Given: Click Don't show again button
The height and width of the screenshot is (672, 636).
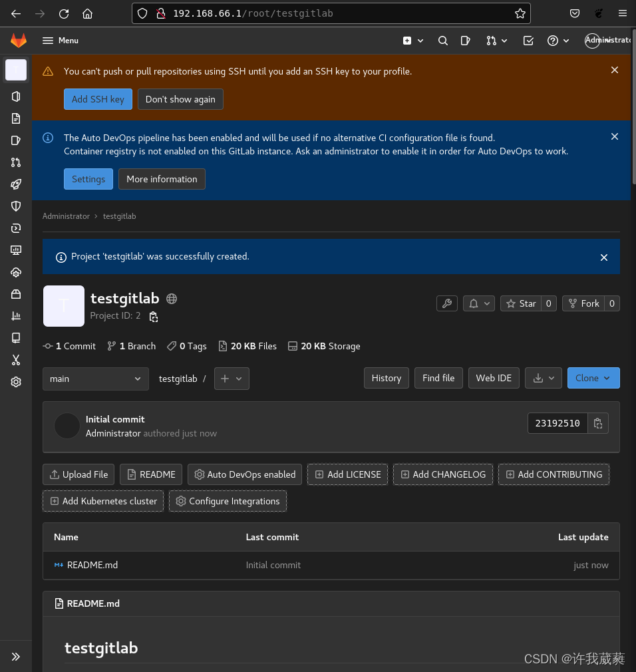Looking at the screenshot, I should [180, 99].
